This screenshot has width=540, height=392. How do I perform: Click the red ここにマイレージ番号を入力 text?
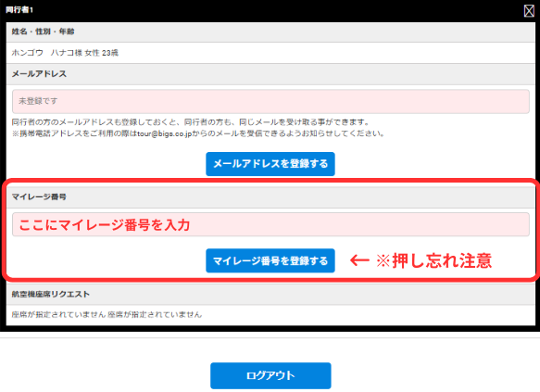coord(105,225)
